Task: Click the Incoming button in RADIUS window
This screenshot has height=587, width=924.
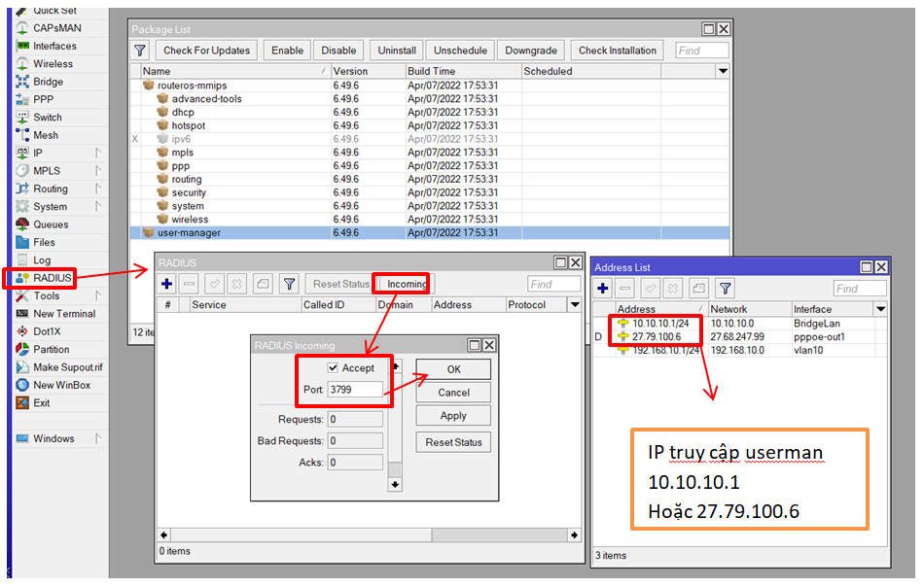Action: (407, 284)
